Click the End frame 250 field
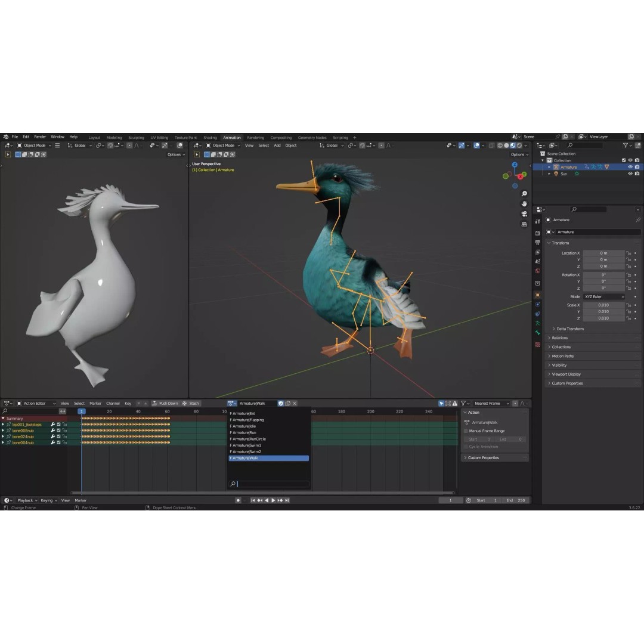644x644 pixels. point(515,500)
